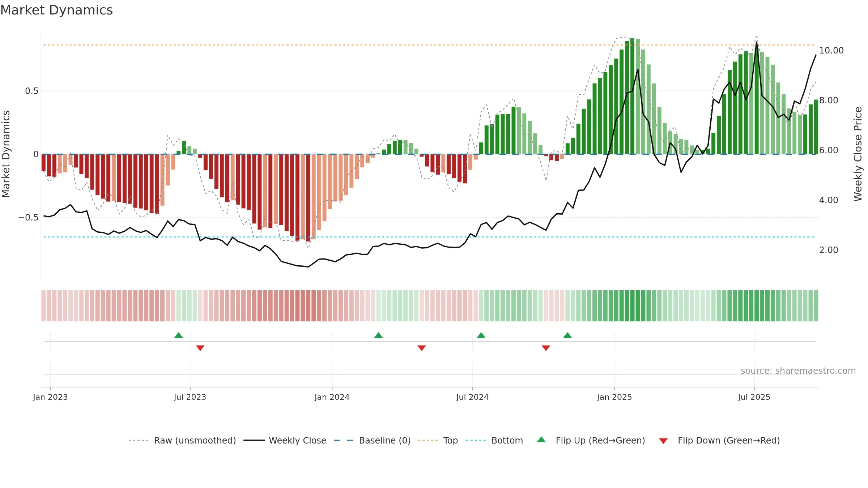Click the Top legend item
The width and height of the screenshot is (868, 488).
(x=438, y=440)
